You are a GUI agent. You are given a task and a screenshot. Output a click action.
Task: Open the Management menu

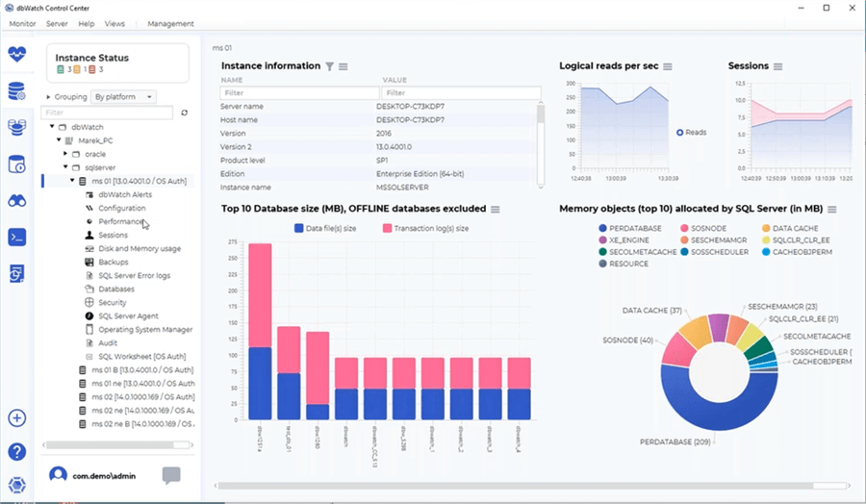tap(170, 24)
